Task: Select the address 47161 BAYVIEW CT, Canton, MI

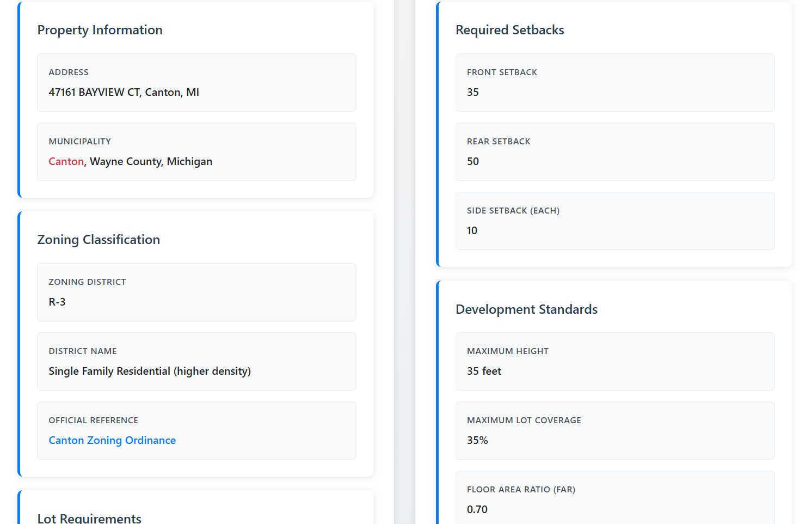Action: pyautogui.click(x=124, y=92)
